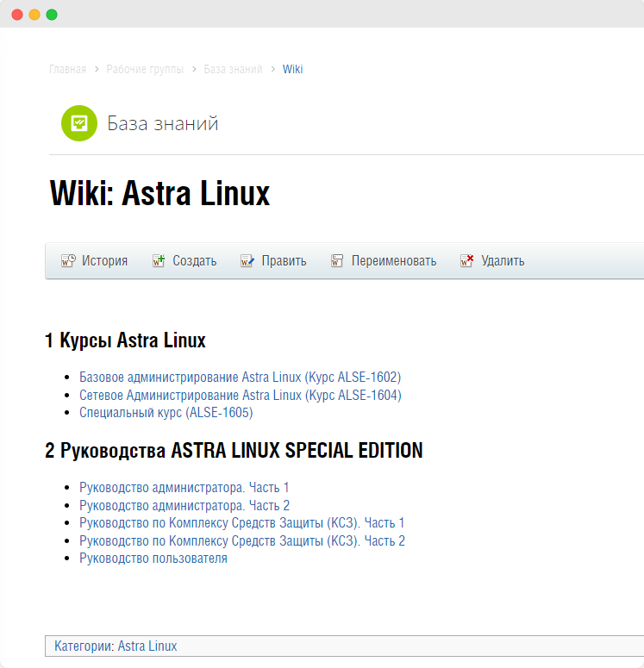This screenshot has height=668, width=644.
Task: Open Рабочие группы breadcrumb link
Action: [x=145, y=69]
